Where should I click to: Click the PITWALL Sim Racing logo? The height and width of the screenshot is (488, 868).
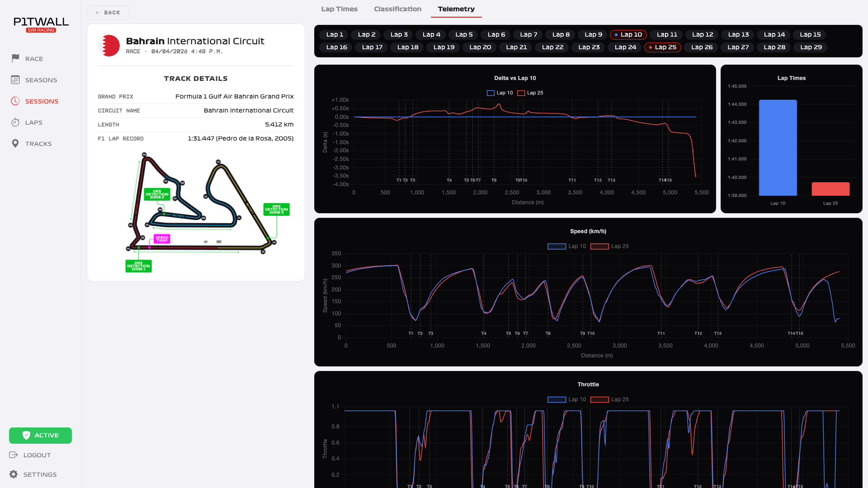pyautogui.click(x=41, y=24)
